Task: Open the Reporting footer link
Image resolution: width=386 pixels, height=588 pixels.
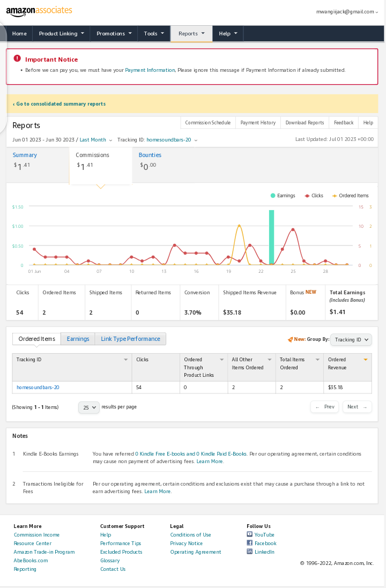Action: click(25, 569)
